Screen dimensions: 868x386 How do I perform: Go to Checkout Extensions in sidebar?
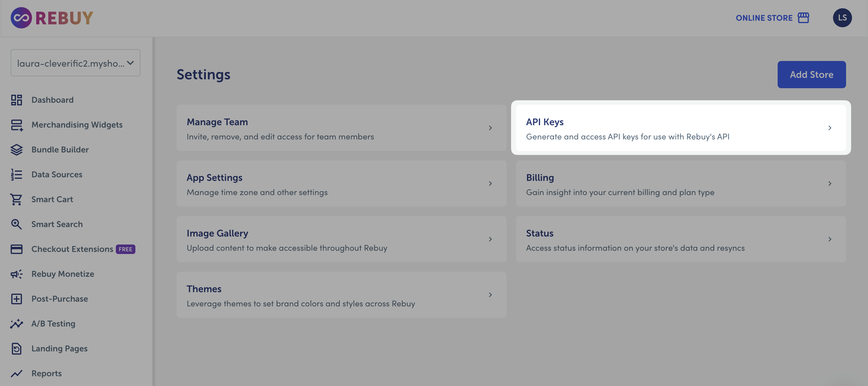[72, 249]
